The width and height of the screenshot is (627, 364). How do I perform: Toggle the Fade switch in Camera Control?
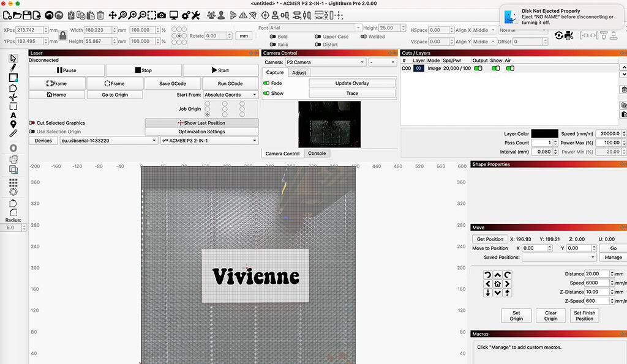pos(266,83)
